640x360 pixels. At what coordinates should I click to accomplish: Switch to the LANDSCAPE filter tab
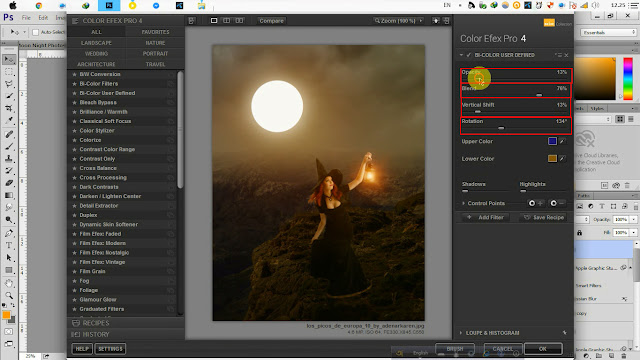96,43
